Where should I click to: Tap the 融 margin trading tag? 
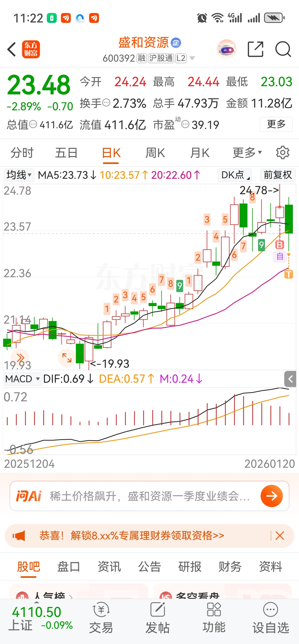[x=142, y=58]
